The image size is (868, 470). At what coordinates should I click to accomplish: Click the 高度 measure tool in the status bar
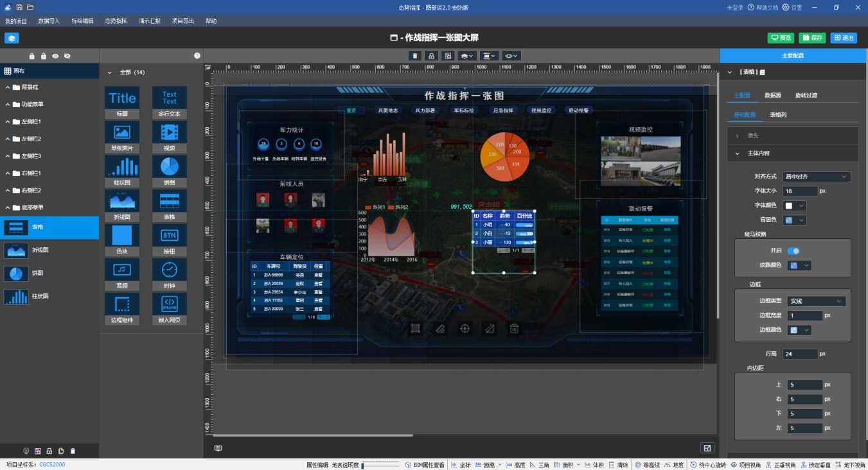coord(515,465)
